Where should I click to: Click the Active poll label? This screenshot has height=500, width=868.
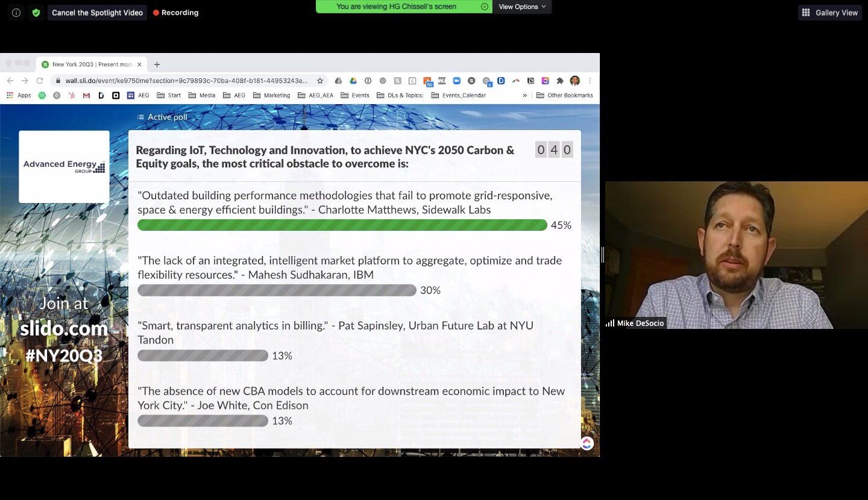point(162,117)
